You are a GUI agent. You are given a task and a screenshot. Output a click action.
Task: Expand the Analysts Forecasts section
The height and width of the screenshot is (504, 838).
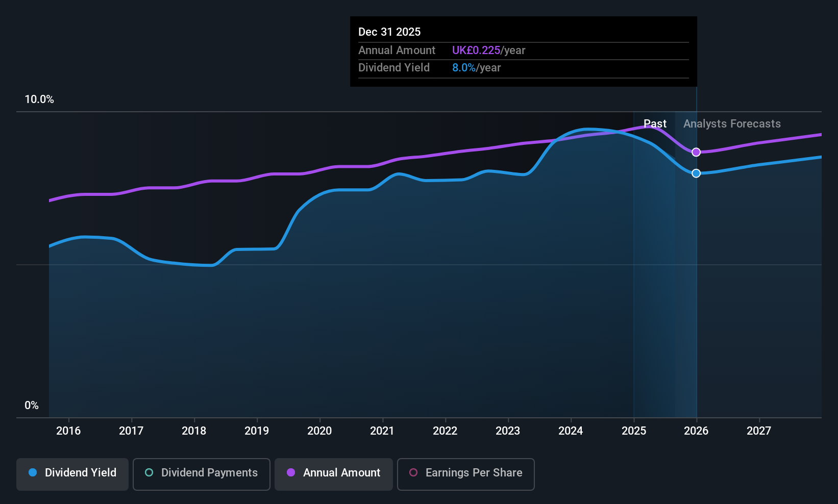coord(731,123)
